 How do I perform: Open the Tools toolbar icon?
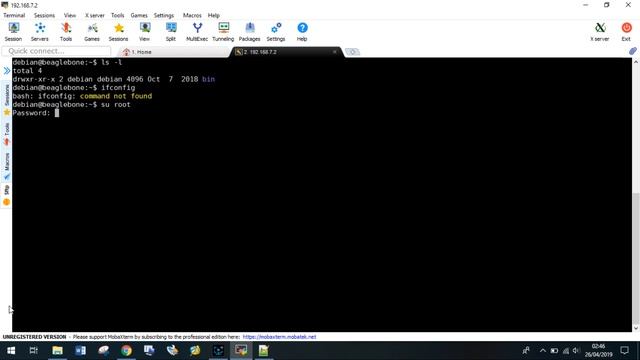(66, 32)
